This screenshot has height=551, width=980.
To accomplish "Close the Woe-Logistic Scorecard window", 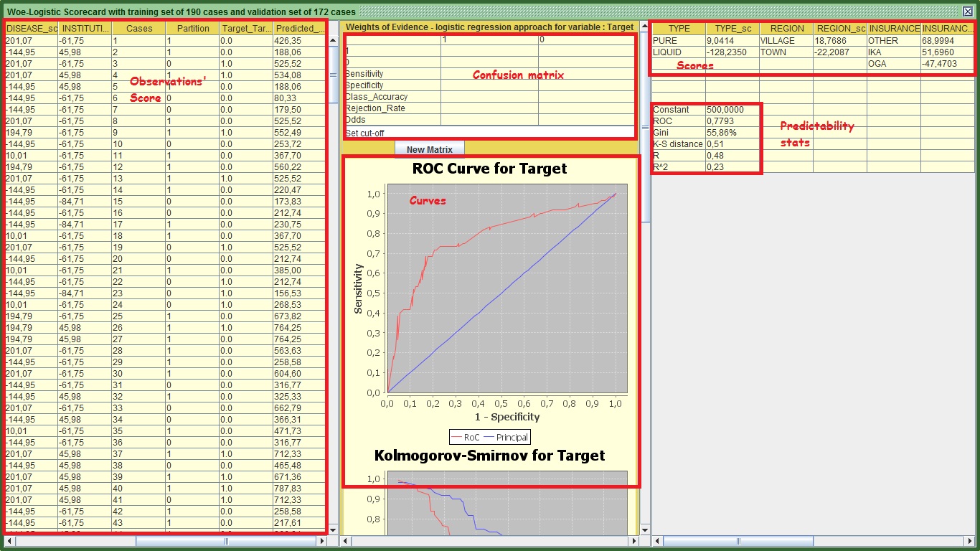I will pos(967,11).
